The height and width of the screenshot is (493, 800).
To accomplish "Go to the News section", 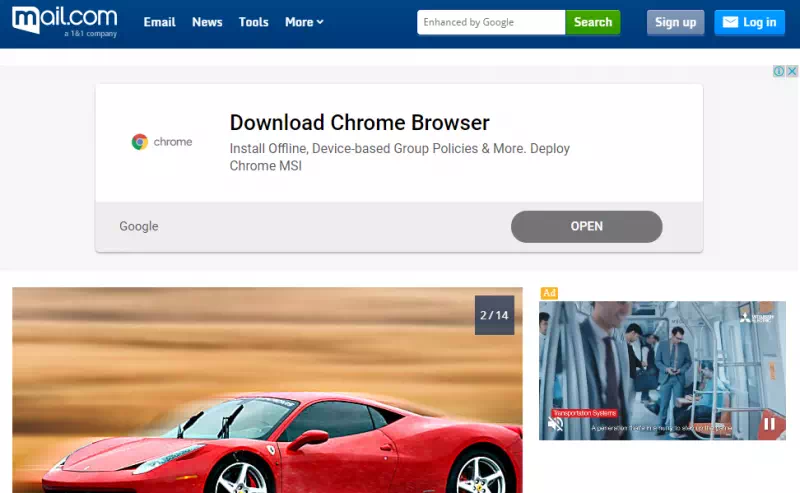I will (x=207, y=22).
